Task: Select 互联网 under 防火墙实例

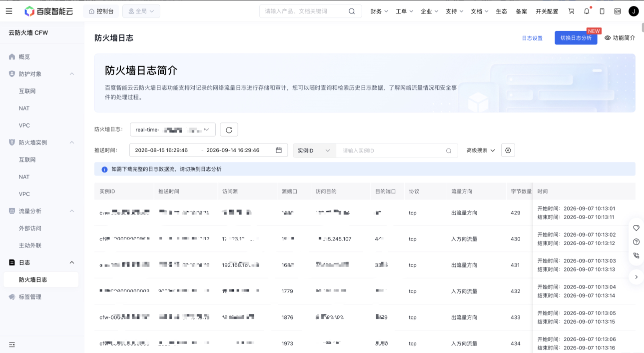Action: (x=27, y=159)
